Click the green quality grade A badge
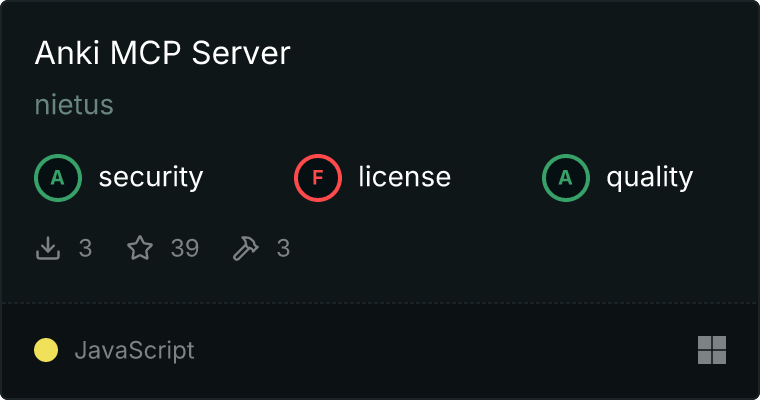 pos(566,178)
